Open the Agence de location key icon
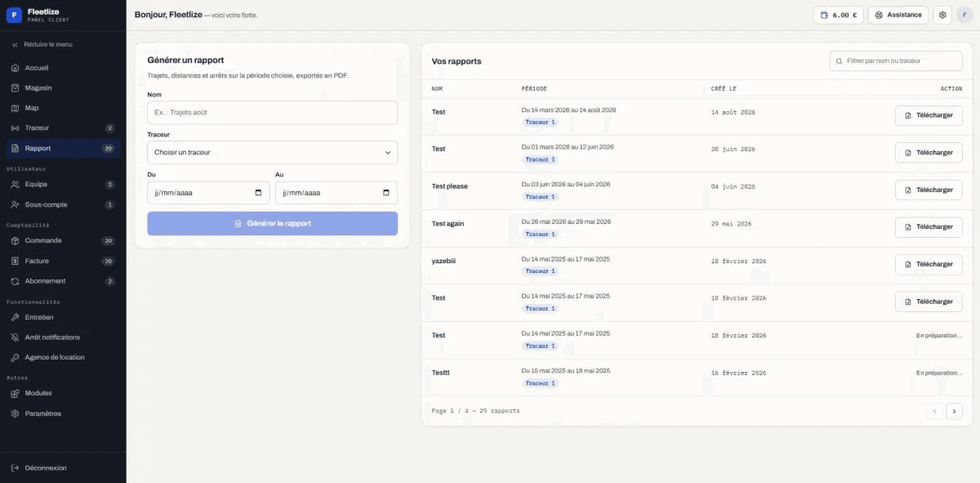The width and height of the screenshot is (980, 483). [x=15, y=357]
